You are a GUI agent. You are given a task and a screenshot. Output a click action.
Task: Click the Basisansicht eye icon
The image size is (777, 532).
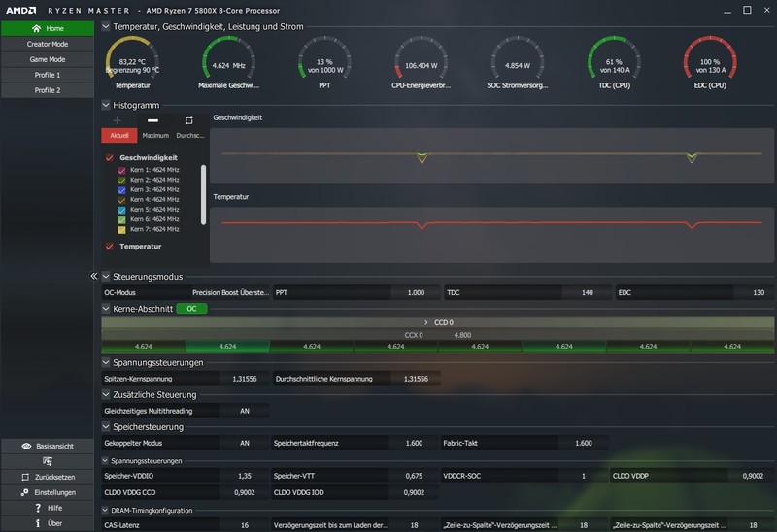tap(27, 446)
